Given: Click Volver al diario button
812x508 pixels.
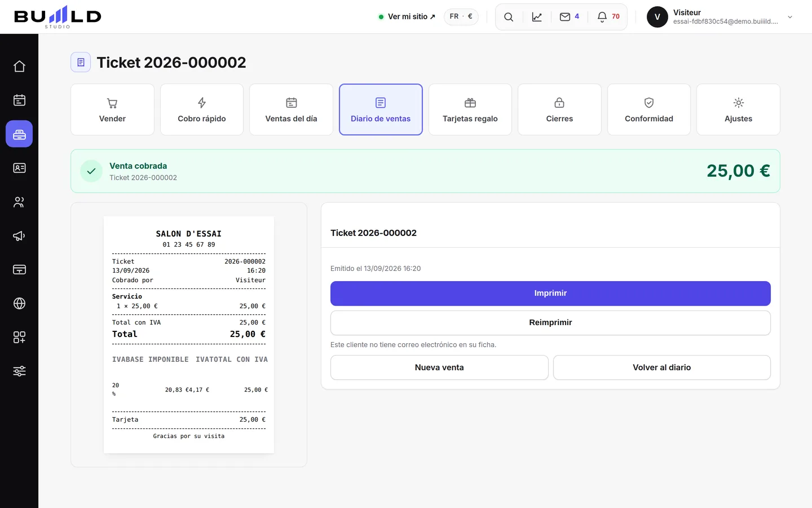Looking at the screenshot, I should click(662, 367).
